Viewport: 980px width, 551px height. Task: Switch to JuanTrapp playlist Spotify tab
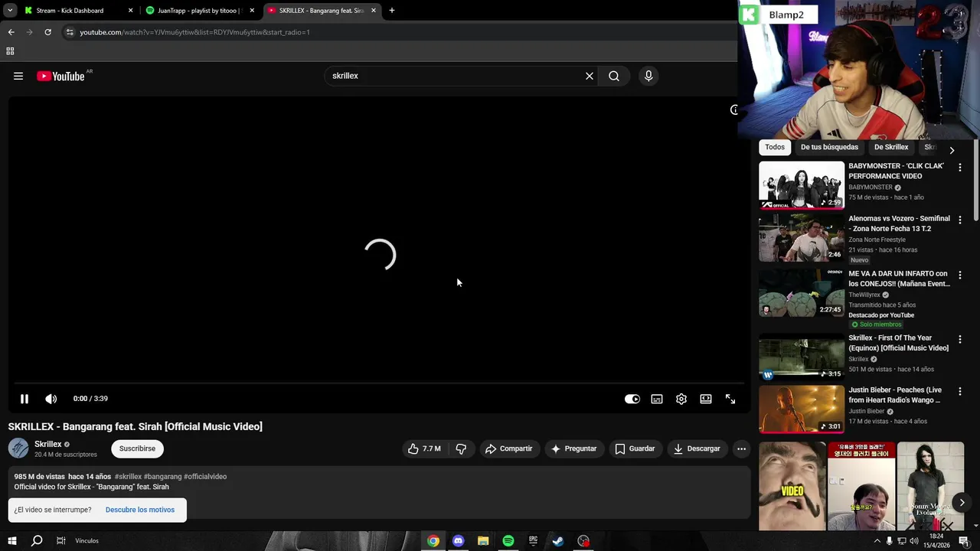tap(199, 11)
